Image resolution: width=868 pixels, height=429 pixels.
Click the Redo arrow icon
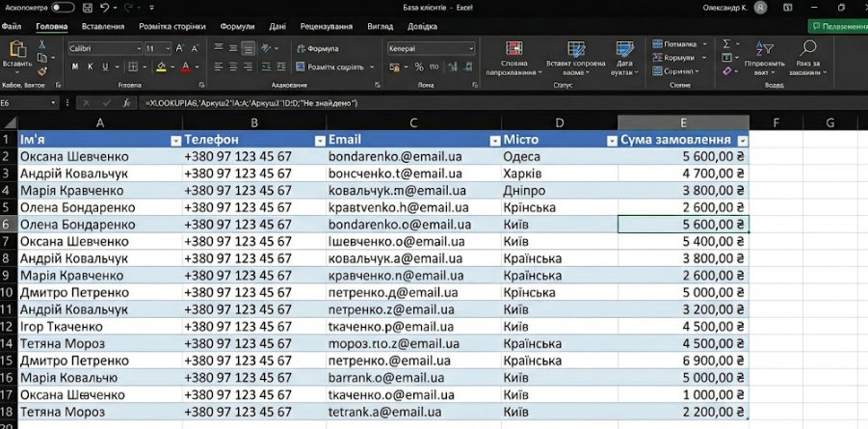coord(128,8)
